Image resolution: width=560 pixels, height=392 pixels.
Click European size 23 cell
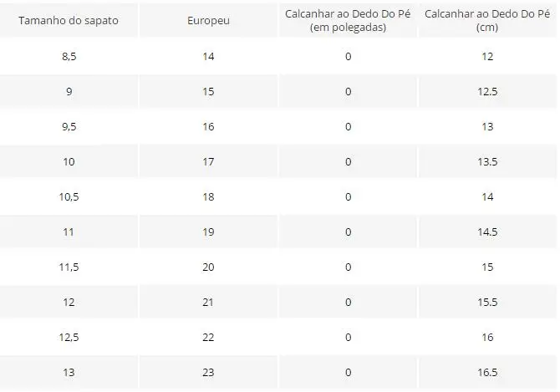coord(208,373)
